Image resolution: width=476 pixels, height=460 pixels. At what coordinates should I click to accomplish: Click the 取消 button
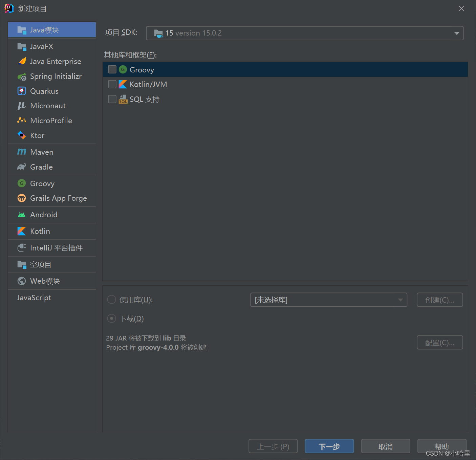[386, 446]
